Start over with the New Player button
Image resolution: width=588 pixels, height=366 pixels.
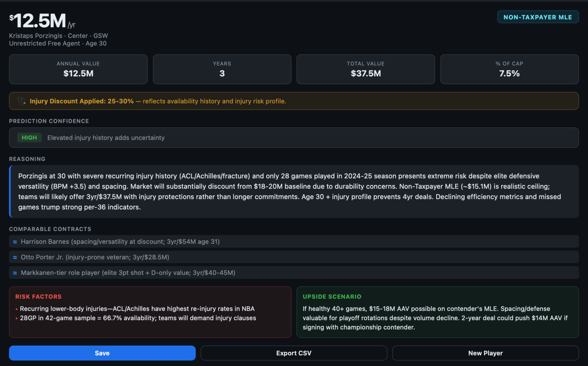[485, 353]
